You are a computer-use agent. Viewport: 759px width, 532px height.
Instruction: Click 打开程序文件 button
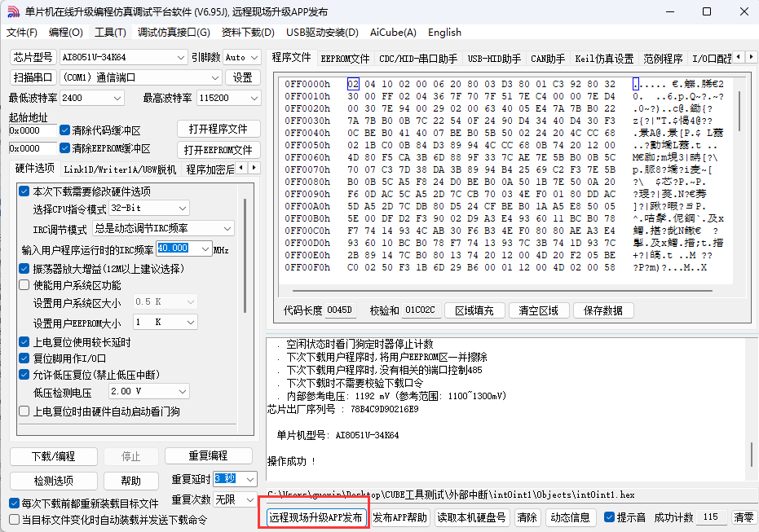pyautogui.click(x=218, y=130)
